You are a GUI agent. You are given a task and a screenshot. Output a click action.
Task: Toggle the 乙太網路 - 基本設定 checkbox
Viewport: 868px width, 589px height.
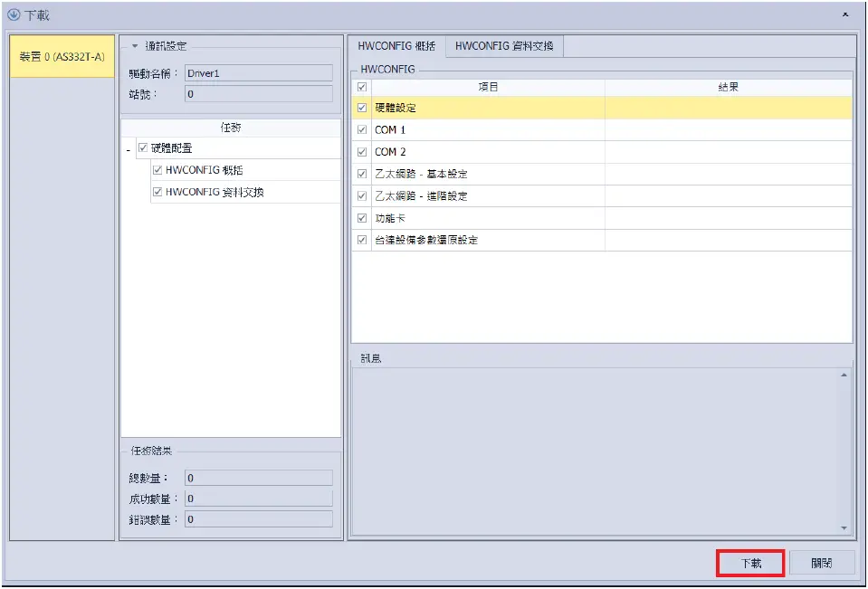pos(362,174)
